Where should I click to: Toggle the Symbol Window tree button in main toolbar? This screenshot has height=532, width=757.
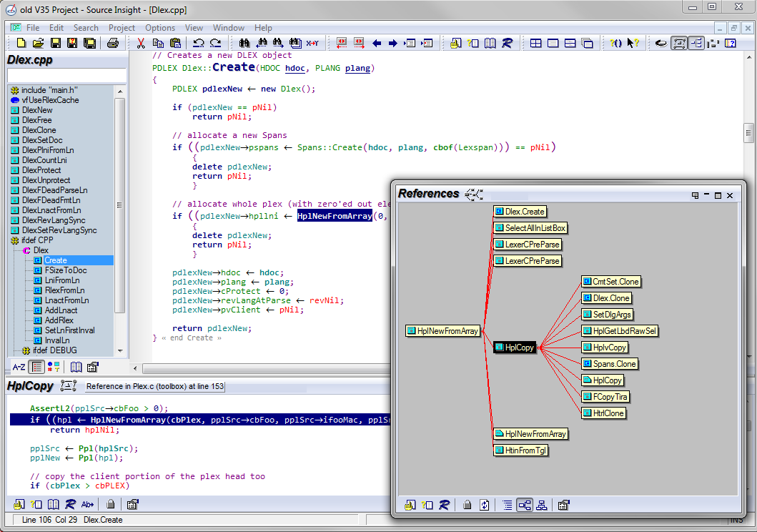696,43
